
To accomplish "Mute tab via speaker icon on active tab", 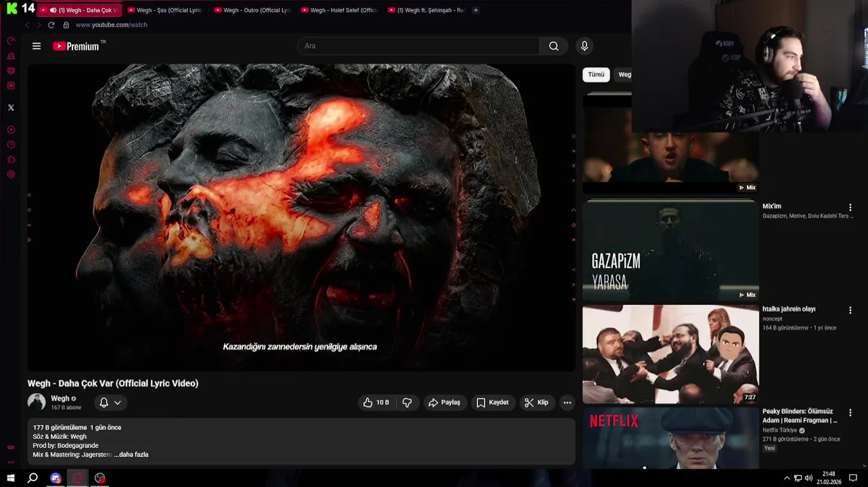I will 53,10.
